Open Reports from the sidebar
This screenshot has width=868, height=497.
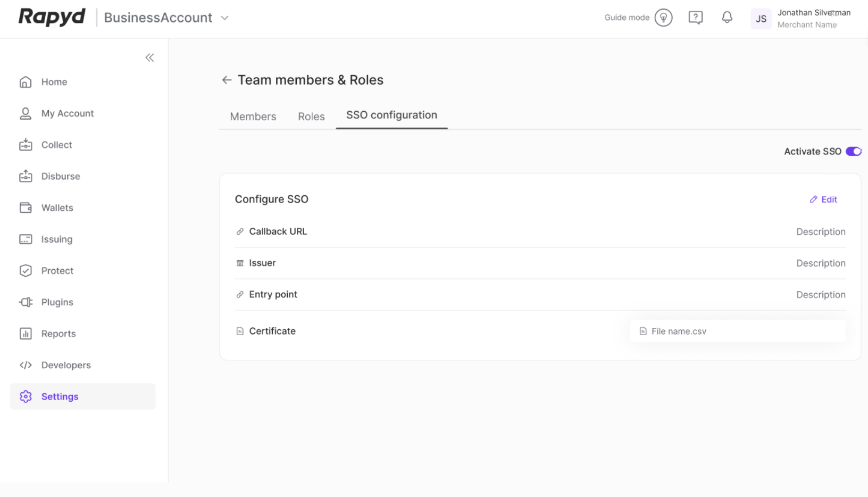click(x=58, y=334)
